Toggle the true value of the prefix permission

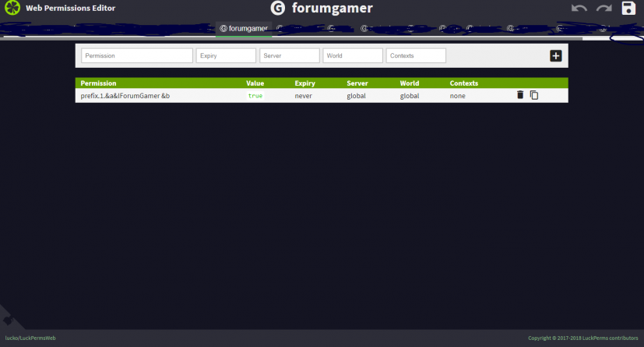[255, 96]
